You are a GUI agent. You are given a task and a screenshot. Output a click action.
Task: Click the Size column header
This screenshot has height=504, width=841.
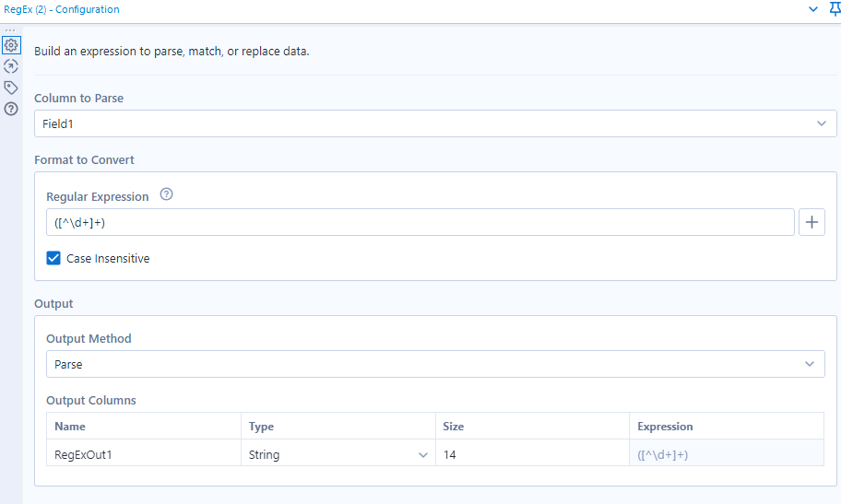click(x=454, y=427)
